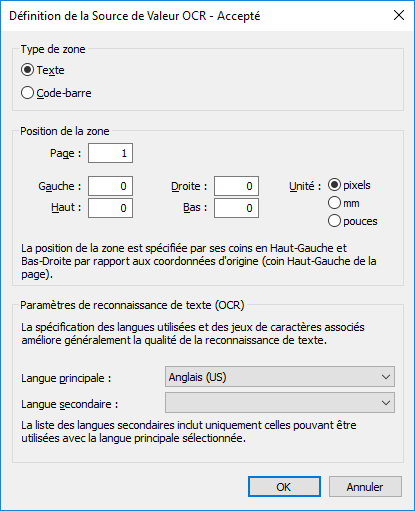
Task: Focus the Droite coordinate field
Action: [x=236, y=186]
